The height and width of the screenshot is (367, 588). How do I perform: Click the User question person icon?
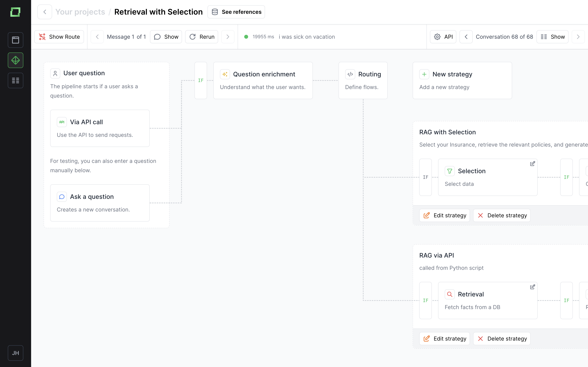[x=55, y=73]
